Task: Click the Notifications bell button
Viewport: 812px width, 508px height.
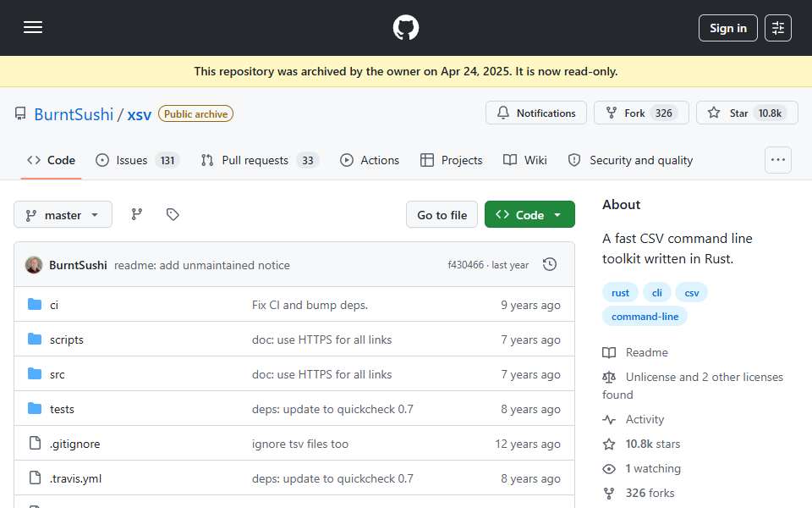Action: [x=536, y=113]
